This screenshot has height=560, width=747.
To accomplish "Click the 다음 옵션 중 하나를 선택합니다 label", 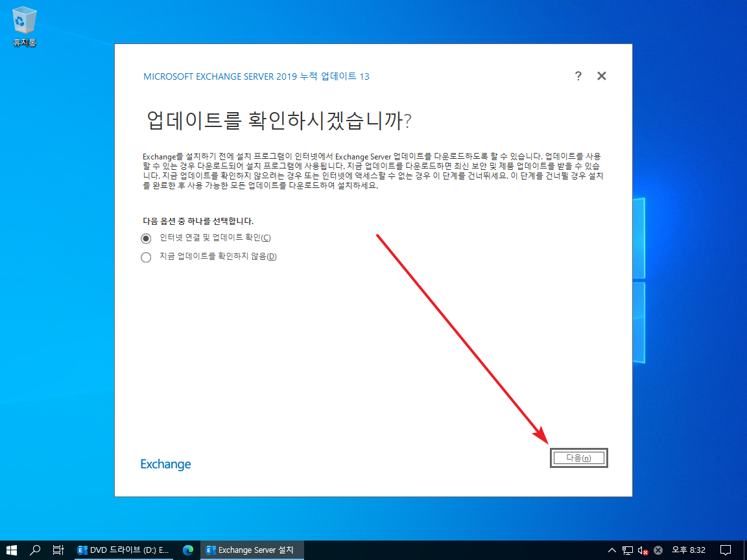I will pyautogui.click(x=198, y=221).
